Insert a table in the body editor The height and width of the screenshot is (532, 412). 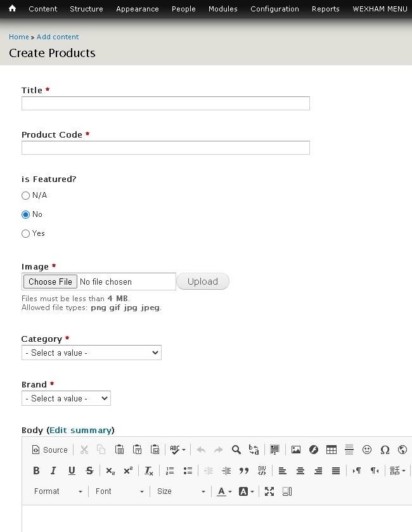[x=332, y=450]
